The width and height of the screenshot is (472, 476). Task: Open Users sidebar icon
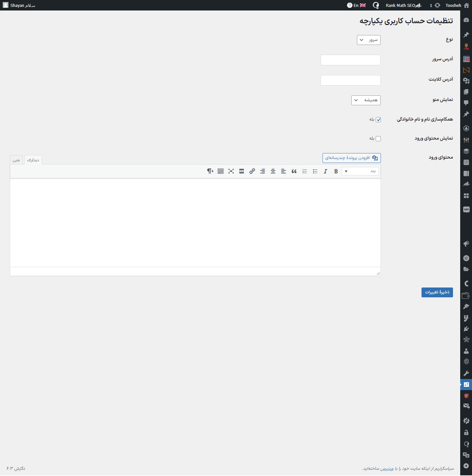coord(466,351)
